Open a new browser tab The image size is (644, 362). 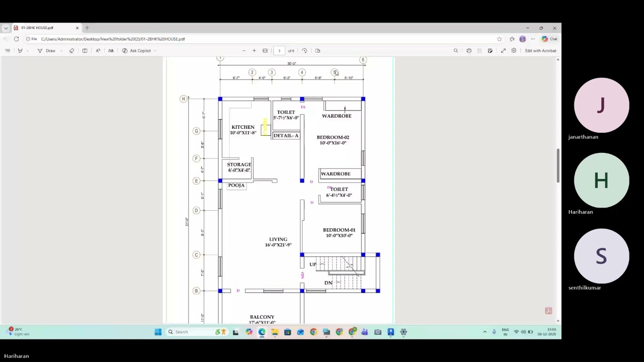coord(87,28)
